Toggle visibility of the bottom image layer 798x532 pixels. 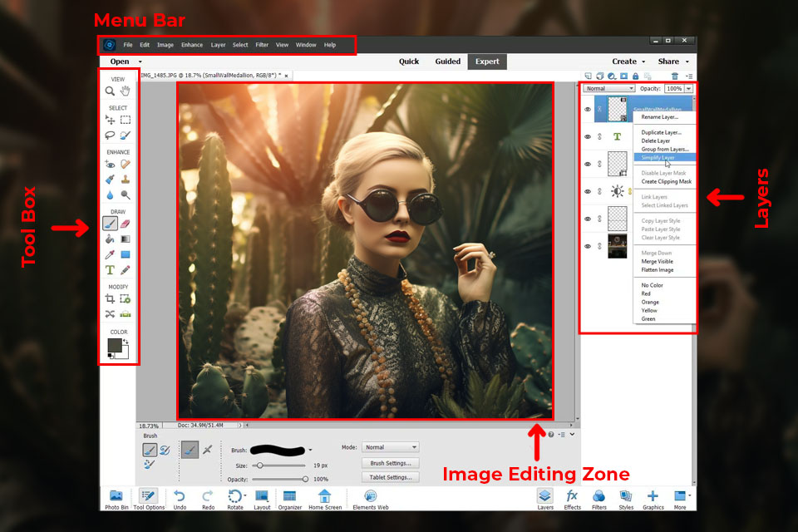tap(588, 246)
